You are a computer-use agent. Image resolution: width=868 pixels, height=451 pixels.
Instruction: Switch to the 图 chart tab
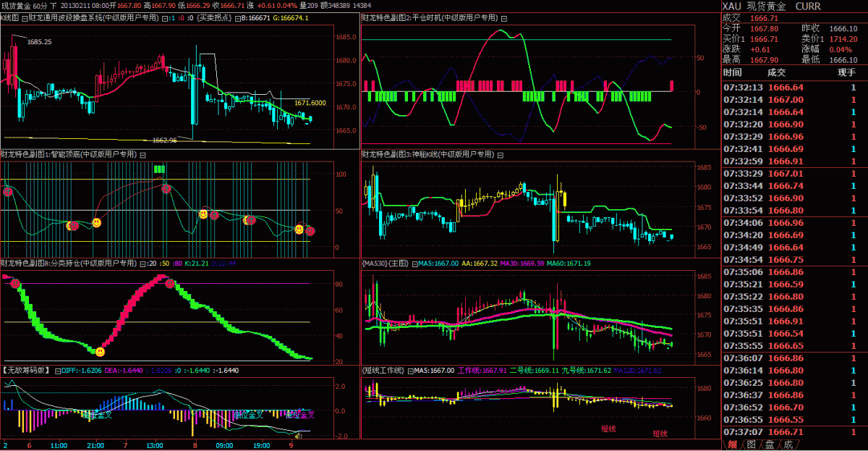[751, 444]
